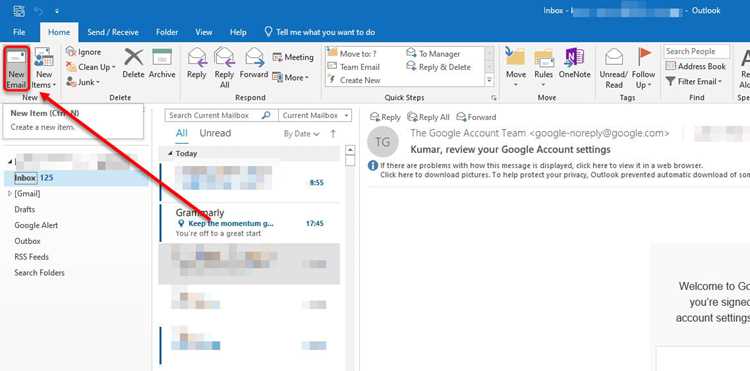Open the Address Book
The image size is (750, 371).
[x=696, y=66]
